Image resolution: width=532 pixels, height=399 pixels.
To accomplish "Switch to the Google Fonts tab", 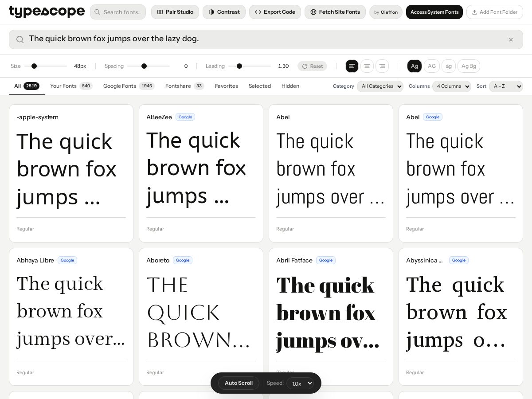I will pos(129,86).
